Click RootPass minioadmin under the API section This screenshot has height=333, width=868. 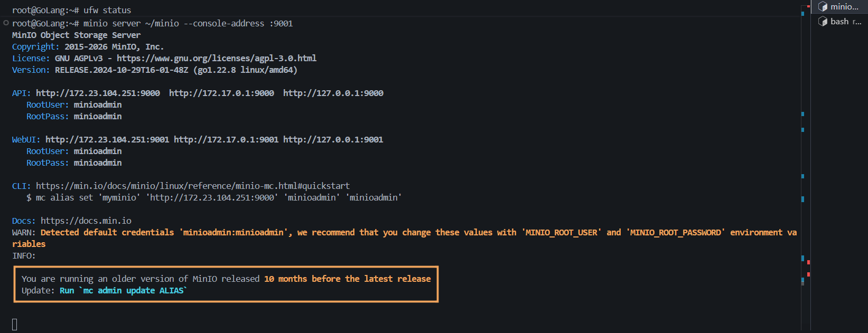74,117
